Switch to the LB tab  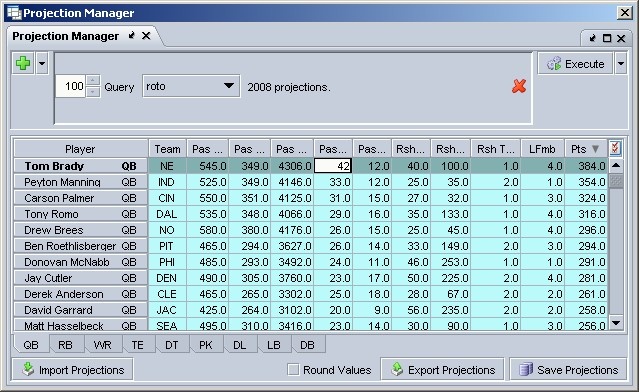(274, 345)
